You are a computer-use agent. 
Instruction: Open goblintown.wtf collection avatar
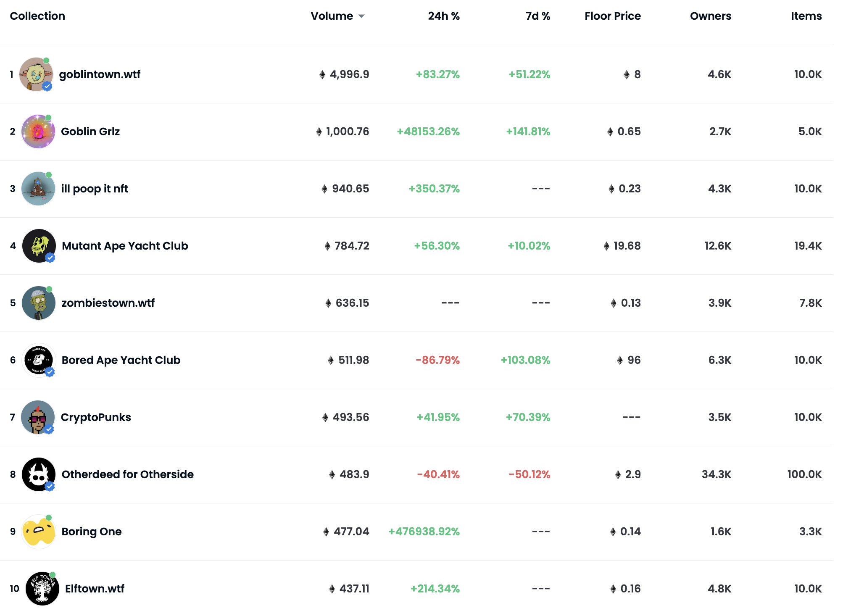pos(36,74)
